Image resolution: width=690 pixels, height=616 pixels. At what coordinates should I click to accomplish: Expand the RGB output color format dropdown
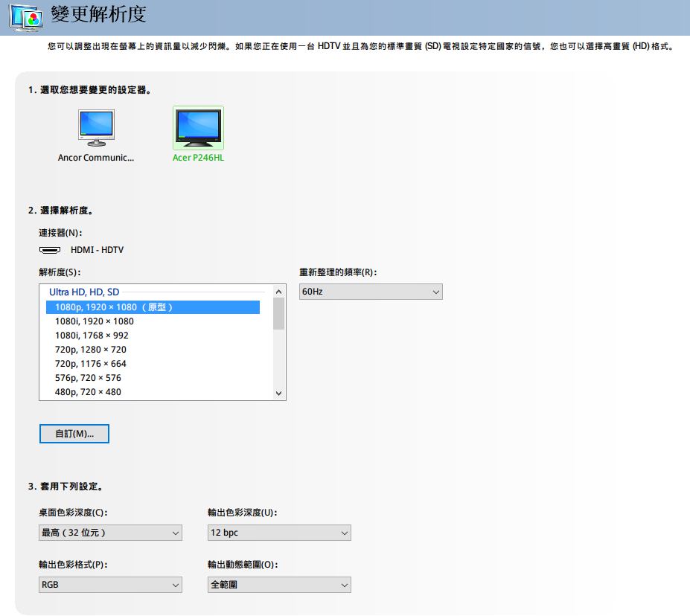[110, 585]
